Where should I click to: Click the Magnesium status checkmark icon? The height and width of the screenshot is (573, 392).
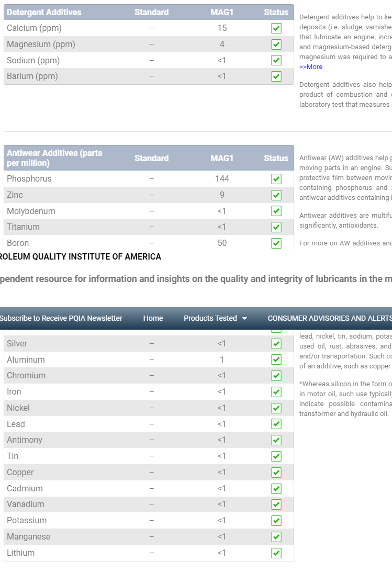[276, 44]
